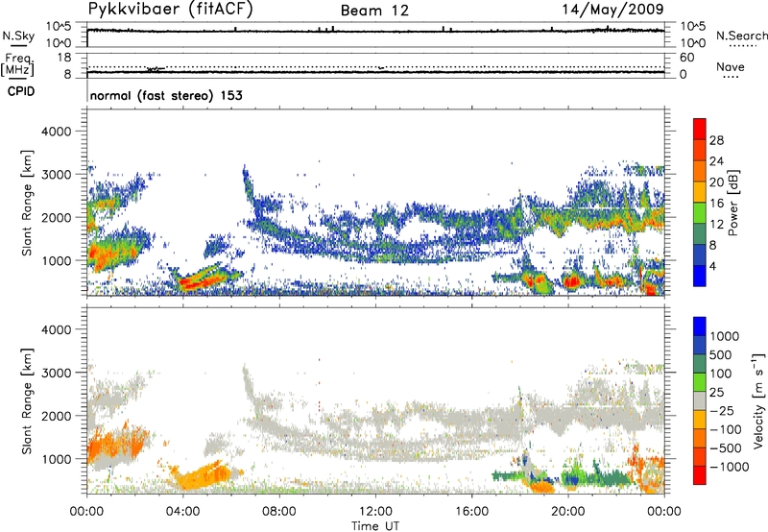Click the "-25" label on velocity colorbar
The width and height of the screenshot is (768, 532).
click(721, 410)
